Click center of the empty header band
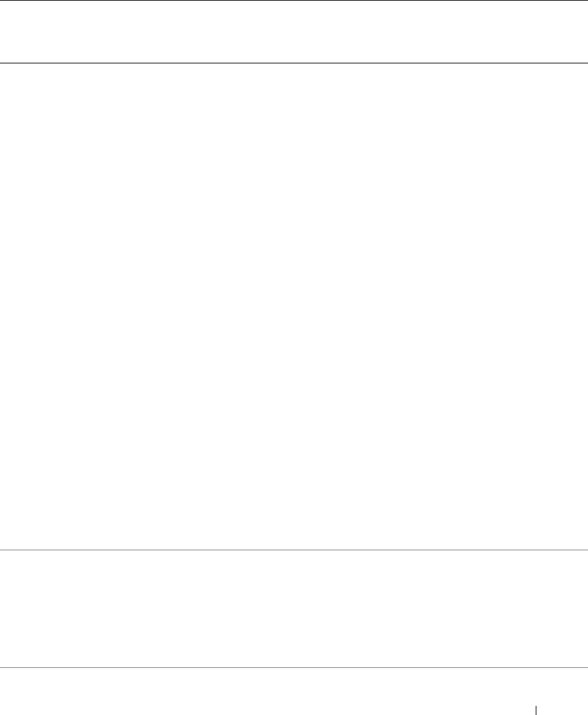588x715 pixels. point(294,31)
